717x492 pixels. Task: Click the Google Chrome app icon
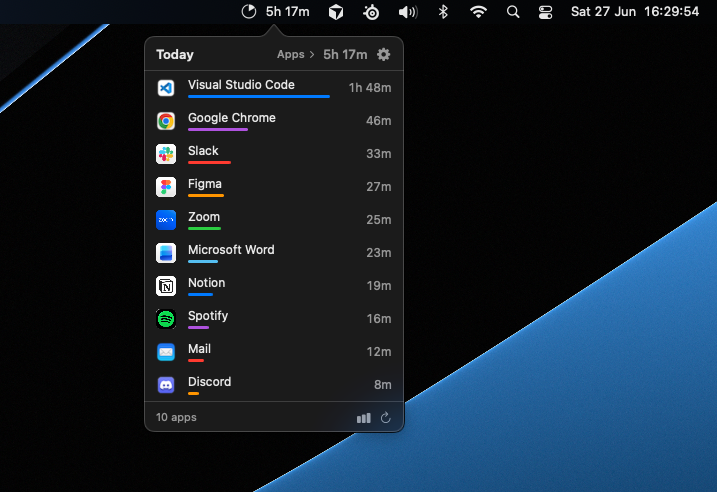tap(166, 121)
